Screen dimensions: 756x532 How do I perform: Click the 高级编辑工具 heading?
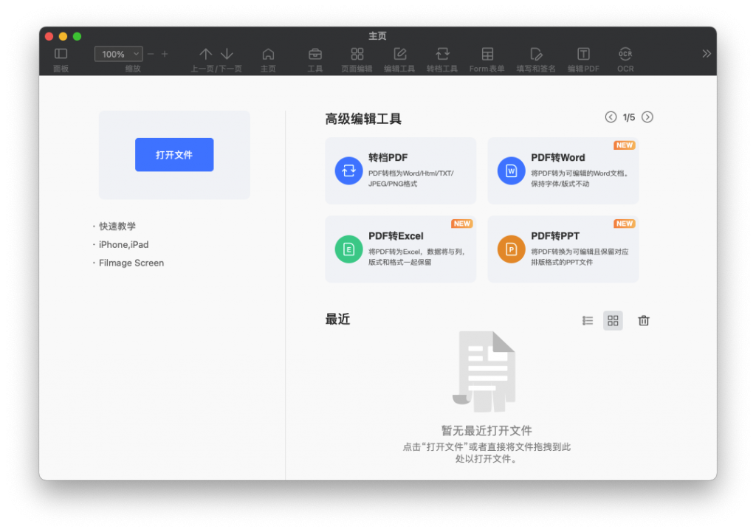(363, 119)
